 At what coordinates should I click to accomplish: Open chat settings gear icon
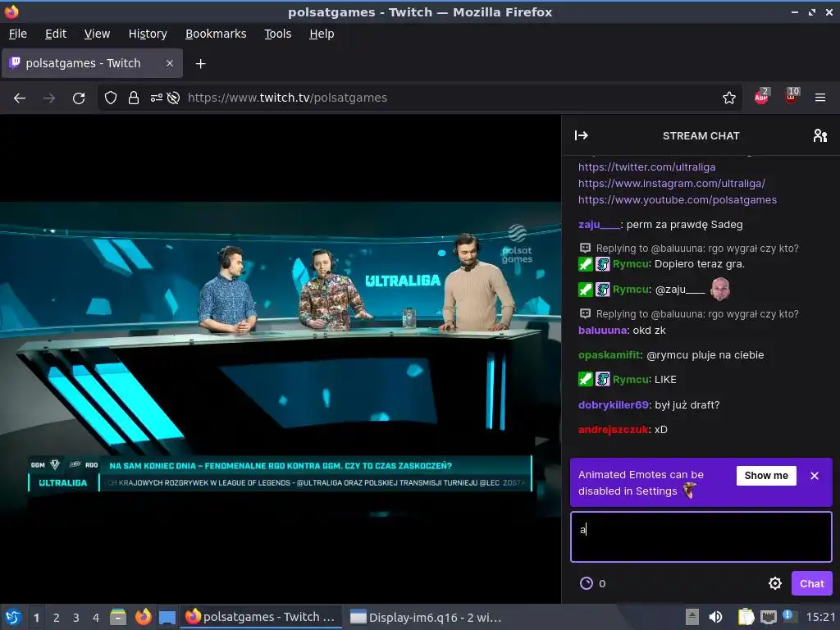click(774, 583)
